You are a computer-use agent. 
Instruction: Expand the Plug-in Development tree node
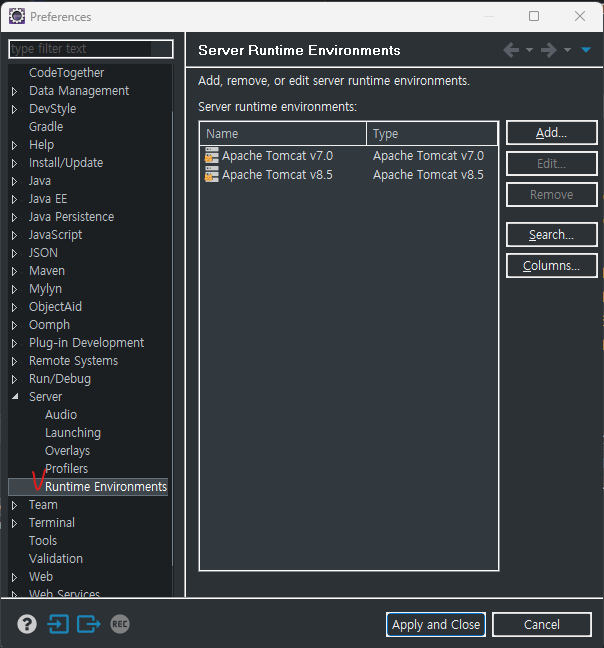(x=14, y=343)
